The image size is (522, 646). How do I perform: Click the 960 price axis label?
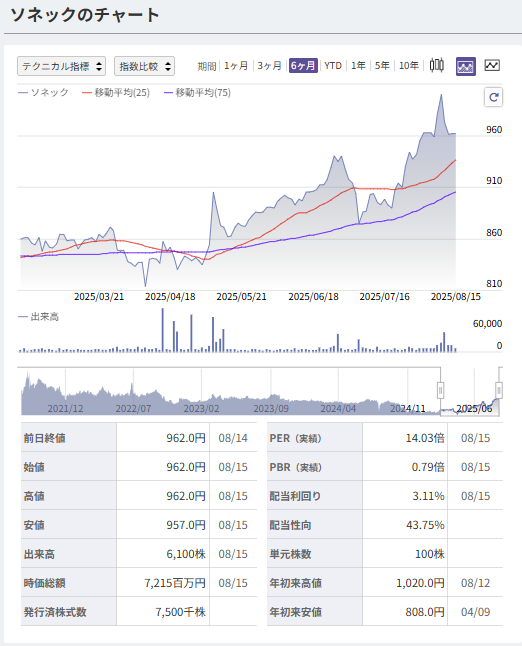494,130
